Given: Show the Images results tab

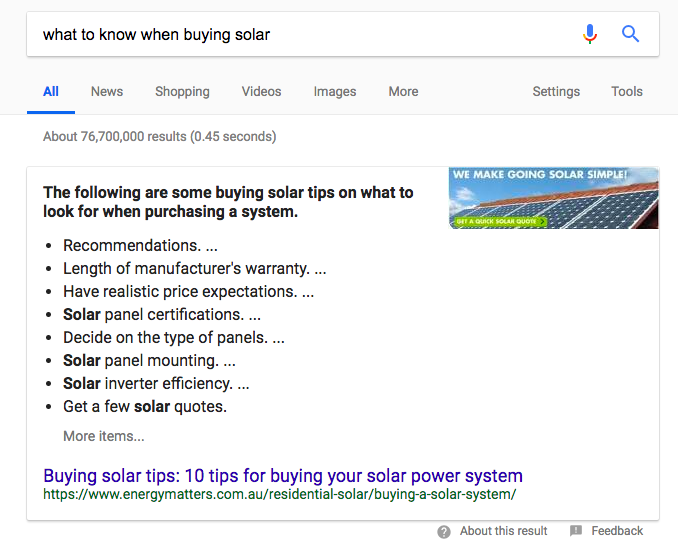Looking at the screenshot, I should pyautogui.click(x=335, y=91).
